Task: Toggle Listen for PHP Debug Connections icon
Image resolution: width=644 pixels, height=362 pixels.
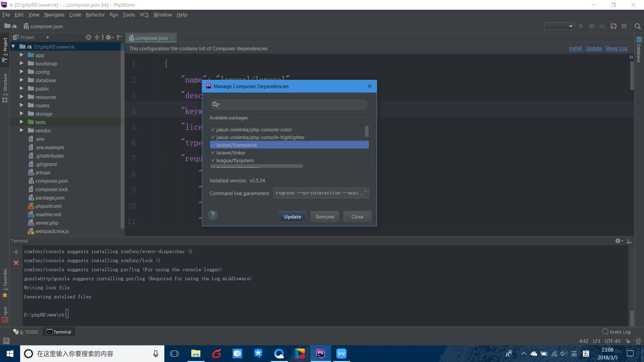Action: pyautogui.click(x=613, y=26)
